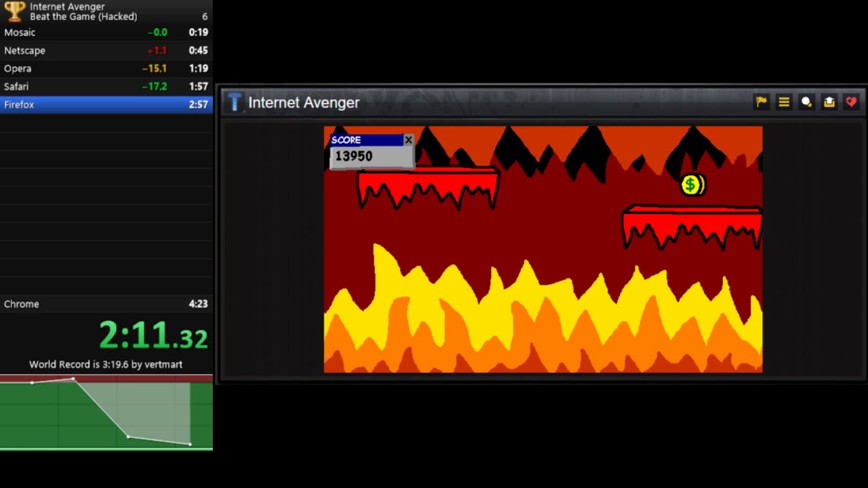Click the World Record 3:19.6 by vertmart text
This screenshot has height=488, width=868.
pyautogui.click(x=106, y=364)
